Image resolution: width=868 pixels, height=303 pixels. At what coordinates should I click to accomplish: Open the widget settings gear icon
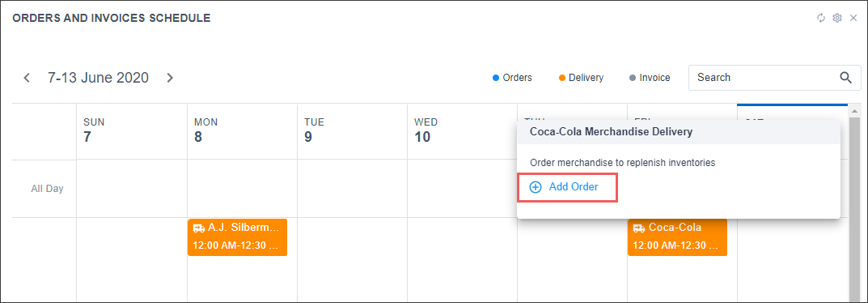click(837, 19)
